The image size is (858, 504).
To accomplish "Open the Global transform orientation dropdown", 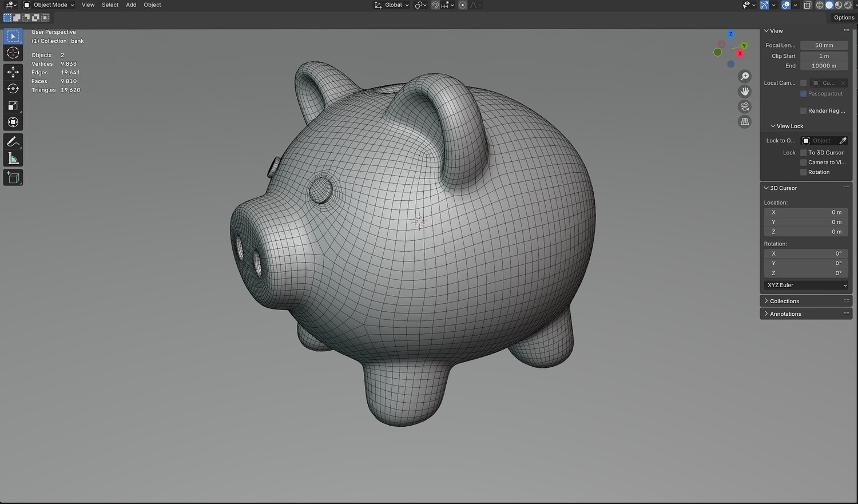I will click(392, 5).
